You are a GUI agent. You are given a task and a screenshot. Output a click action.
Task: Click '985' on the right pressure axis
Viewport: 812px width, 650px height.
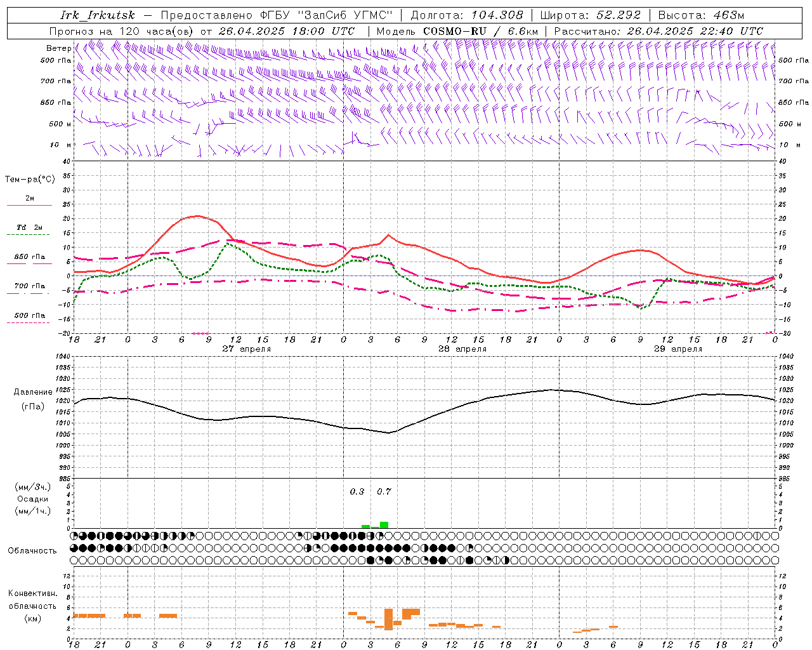(785, 479)
